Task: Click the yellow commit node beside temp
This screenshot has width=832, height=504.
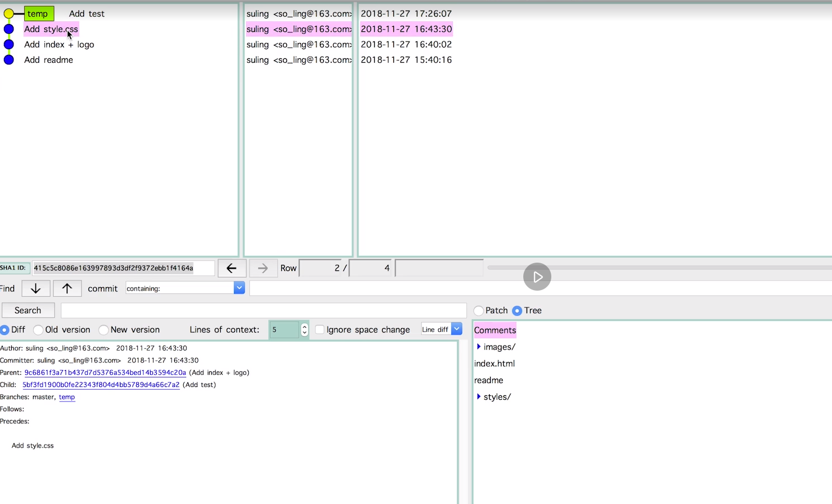Action: [x=9, y=13]
